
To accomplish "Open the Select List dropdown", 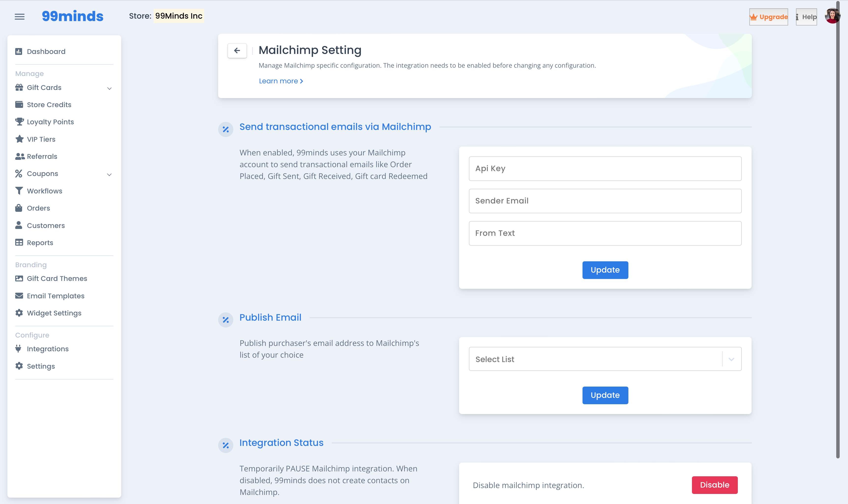I will tap(605, 359).
